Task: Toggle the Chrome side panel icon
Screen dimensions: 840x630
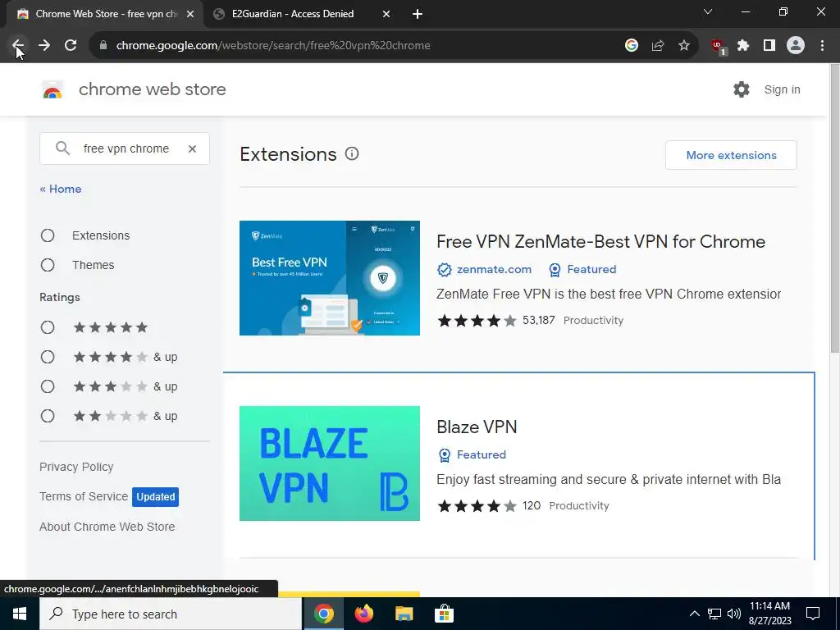Action: click(769, 46)
